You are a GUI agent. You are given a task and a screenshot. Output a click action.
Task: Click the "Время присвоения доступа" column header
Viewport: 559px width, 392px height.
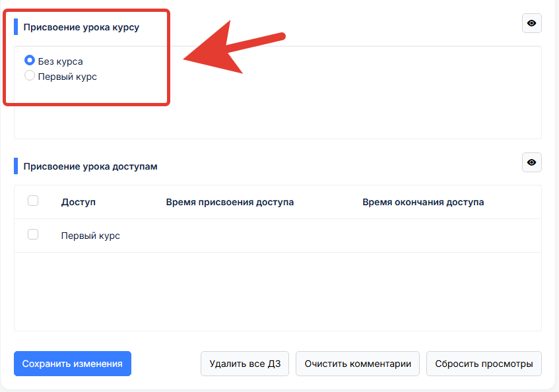230,202
